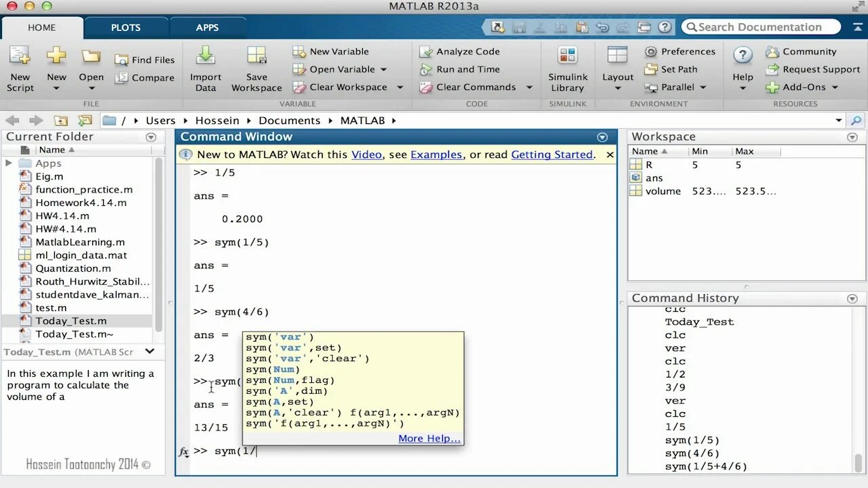Expand the Parallel dropdown
Viewport: 868px width, 488px height.
[x=703, y=87]
